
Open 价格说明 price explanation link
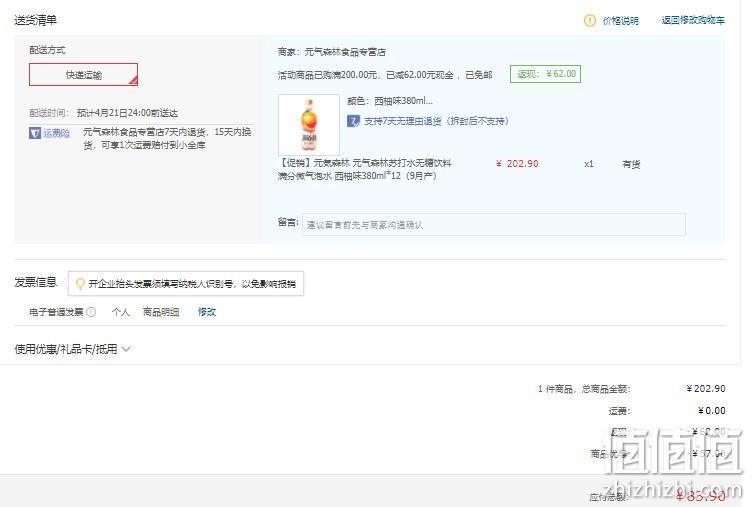(621, 21)
